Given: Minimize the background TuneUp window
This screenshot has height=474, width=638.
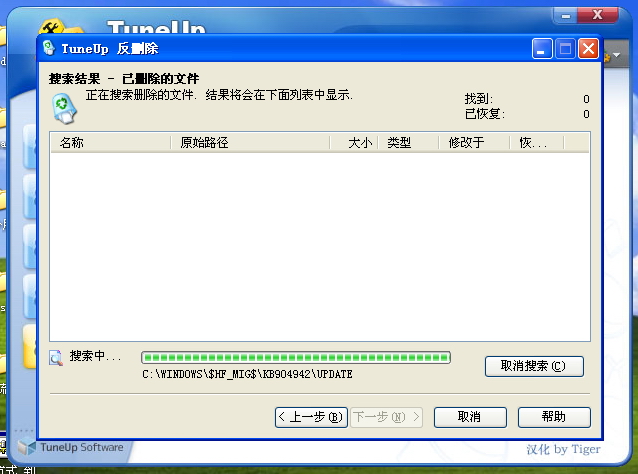Looking at the screenshot, I should pyautogui.click(x=565, y=15).
